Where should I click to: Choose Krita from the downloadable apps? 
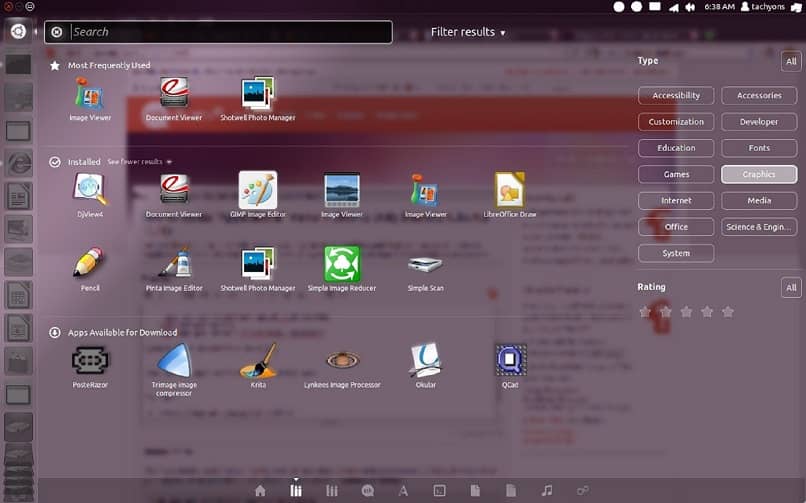(258, 366)
